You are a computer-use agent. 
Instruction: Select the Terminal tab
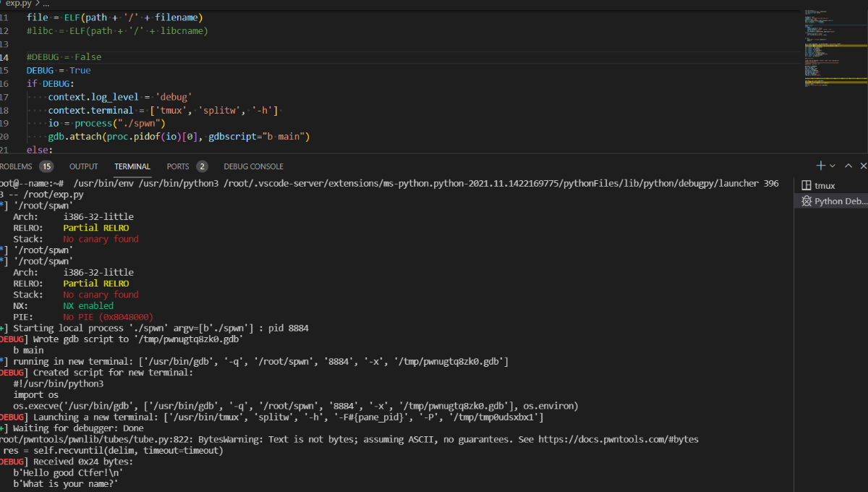[x=132, y=166]
